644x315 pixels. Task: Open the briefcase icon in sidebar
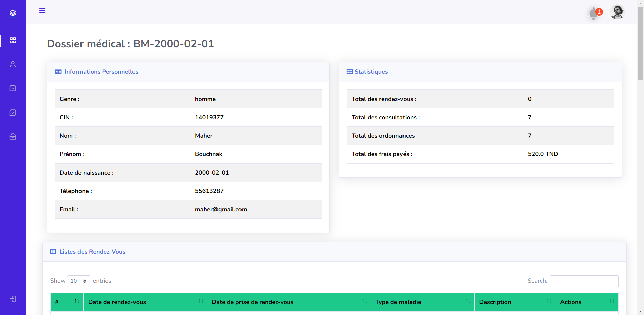(13, 137)
